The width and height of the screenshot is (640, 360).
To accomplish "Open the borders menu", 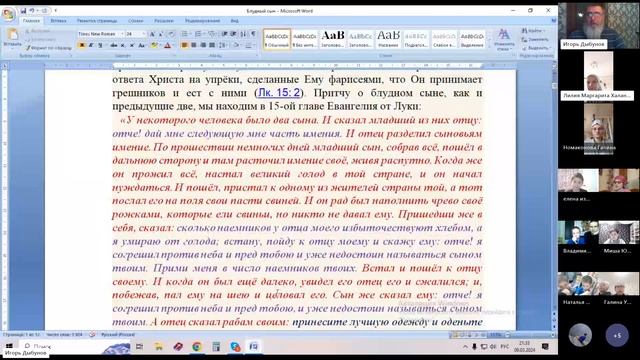I will pyautogui.click(x=250, y=45).
